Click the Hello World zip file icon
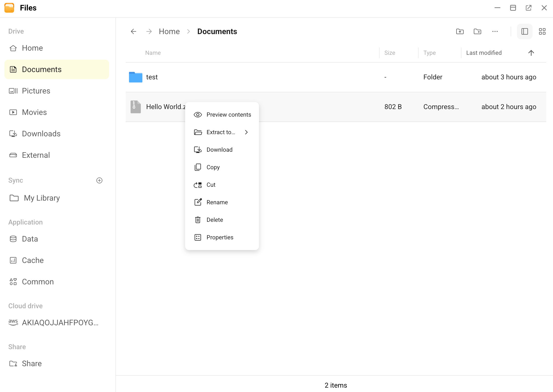Screen dimensions: 553x392 coord(136,107)
